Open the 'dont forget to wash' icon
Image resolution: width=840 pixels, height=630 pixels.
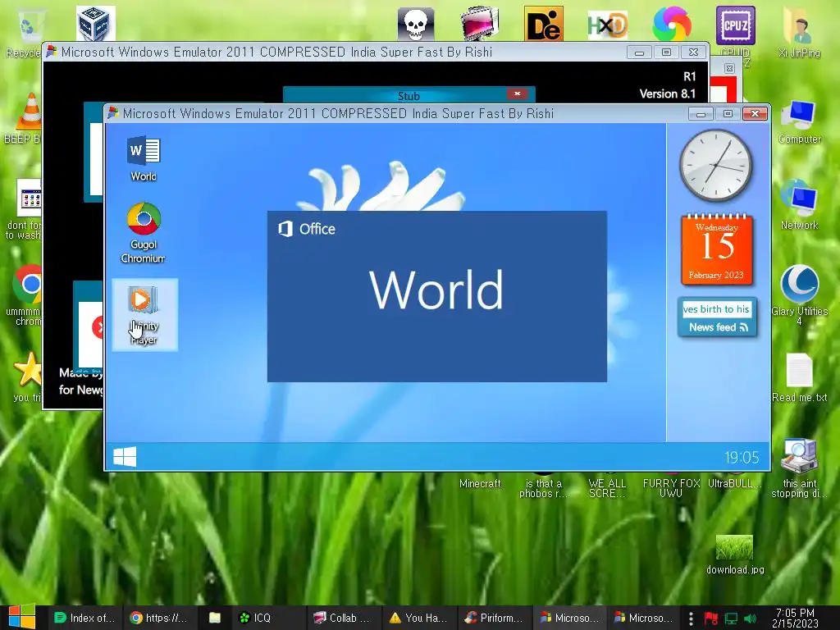point(25,209)
